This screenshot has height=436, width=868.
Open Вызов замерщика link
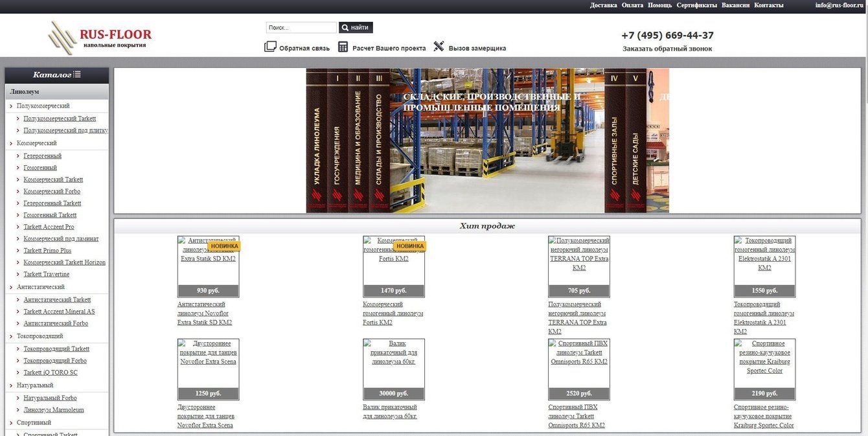click(x=477, y=49)
